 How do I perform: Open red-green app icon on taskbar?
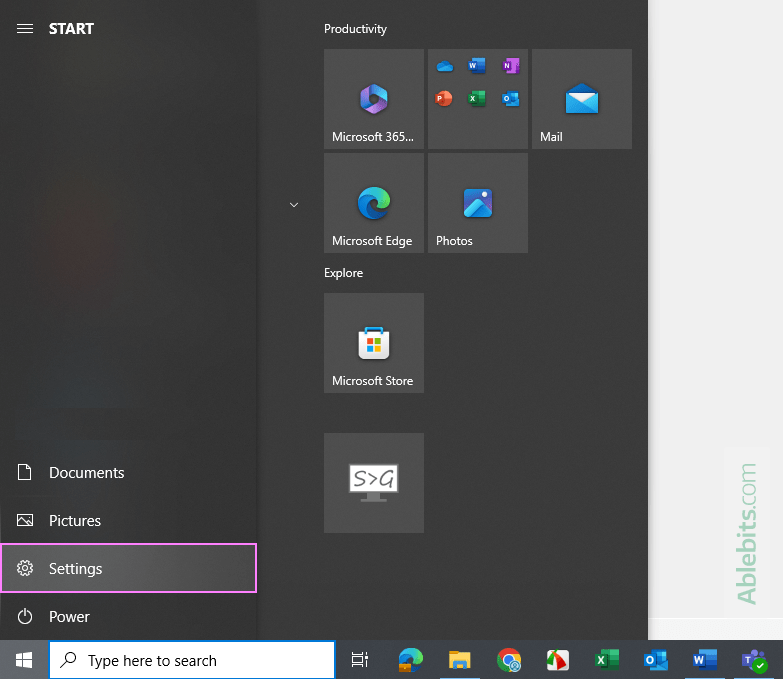(557, 660)
